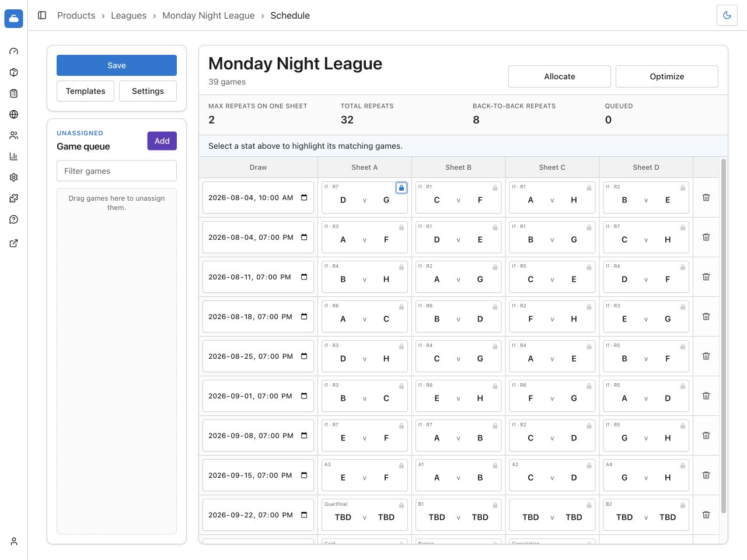
Task: Go to Leagues breadcrumb
Action: point(128,15)
